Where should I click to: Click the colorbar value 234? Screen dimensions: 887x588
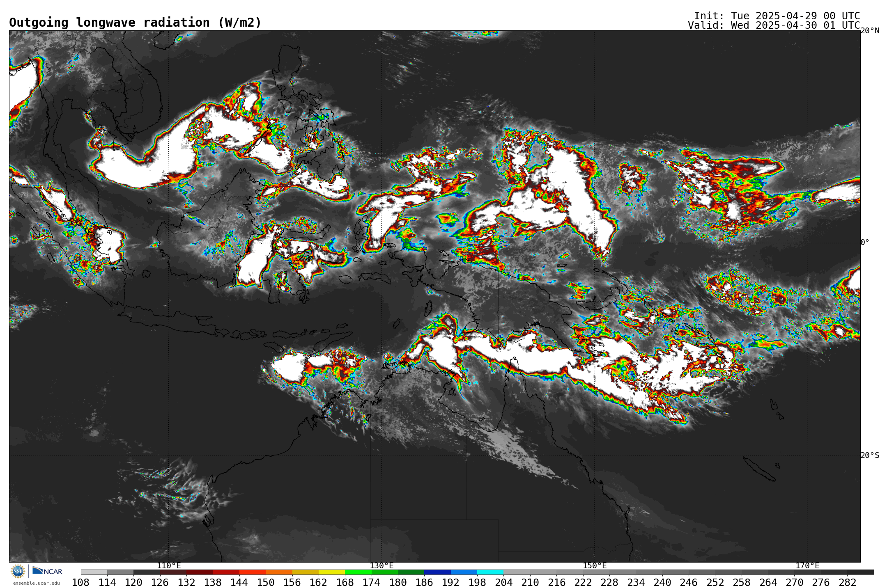click(x=636, y=582)
